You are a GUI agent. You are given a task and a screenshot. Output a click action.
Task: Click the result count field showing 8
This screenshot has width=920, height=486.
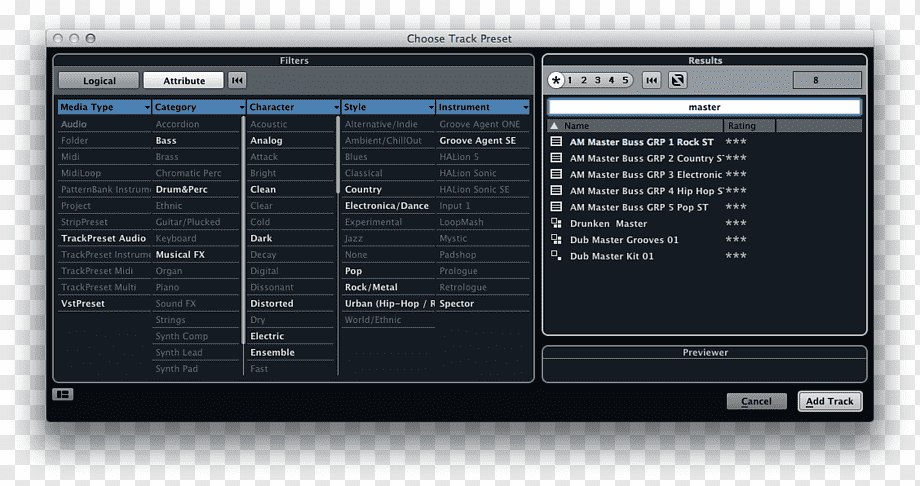[827, 80]
